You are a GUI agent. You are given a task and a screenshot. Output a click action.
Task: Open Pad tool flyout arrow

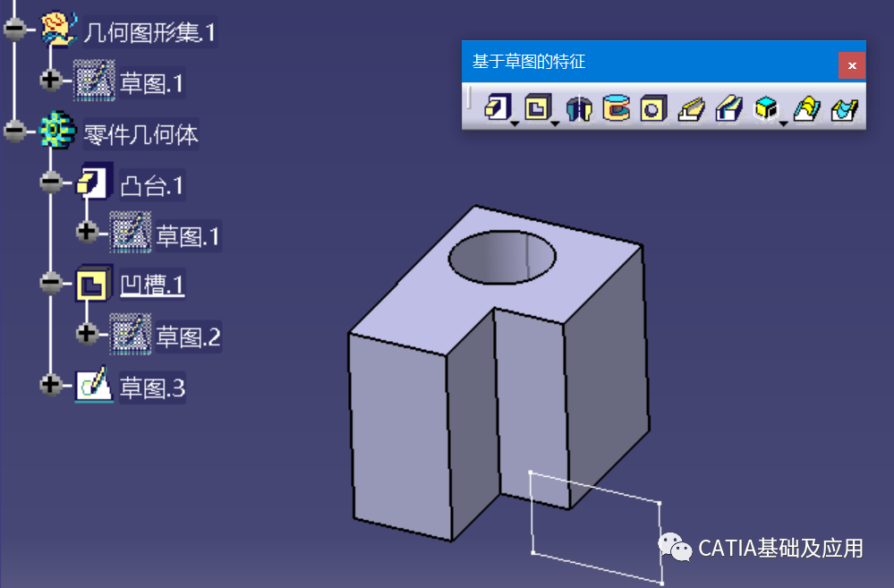(515, 124)
